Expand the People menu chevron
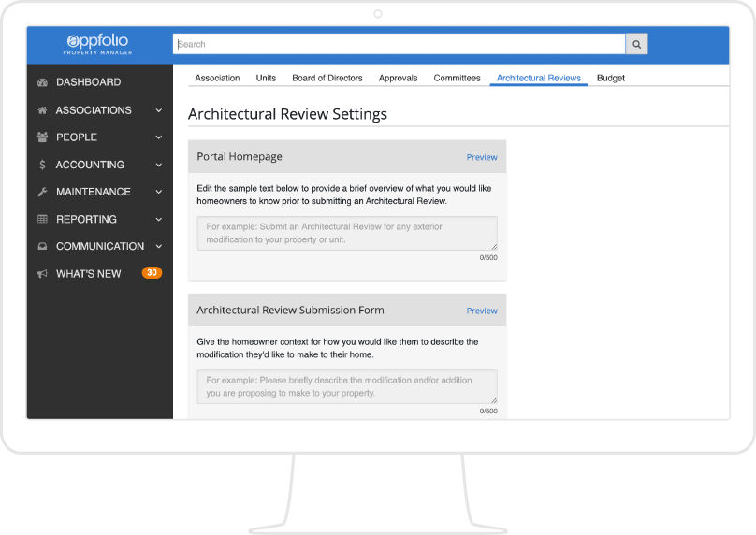The height and width of the screenshot is (535, 756). 159,137
